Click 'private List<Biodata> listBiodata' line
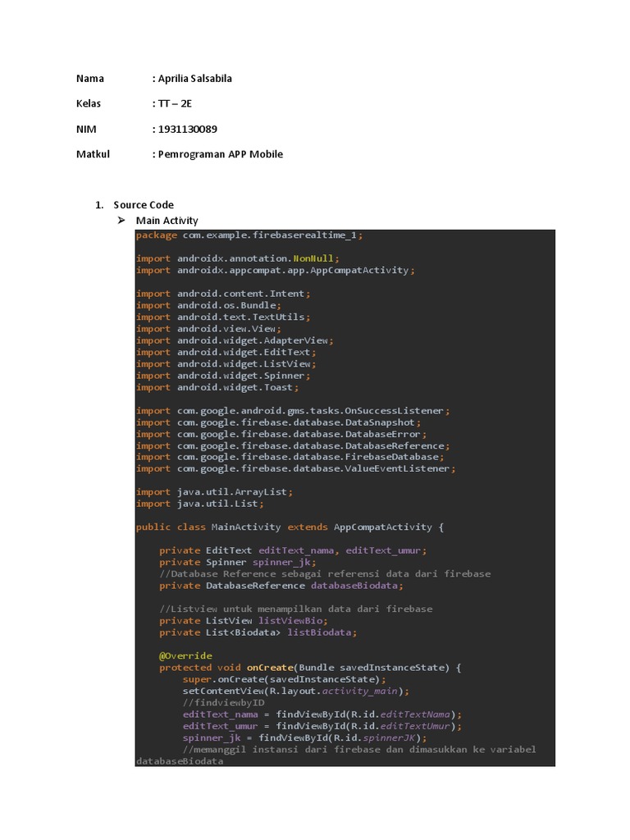Viewport: 630px width, 840px height. pyautogui.click(x=258, y=632)
